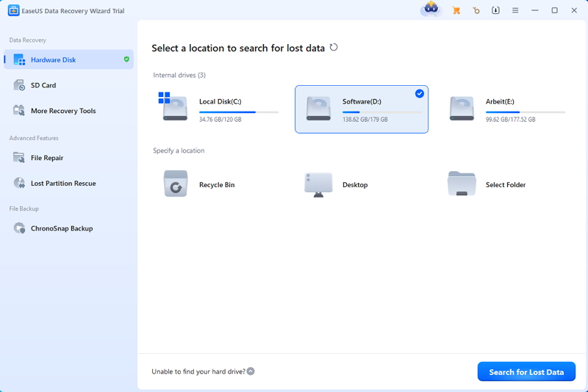Image resolution: width=588 pixels, height=392 pixels.
Task: Click the Local Disk(C:) usage bar
Action: pos(239,112)
